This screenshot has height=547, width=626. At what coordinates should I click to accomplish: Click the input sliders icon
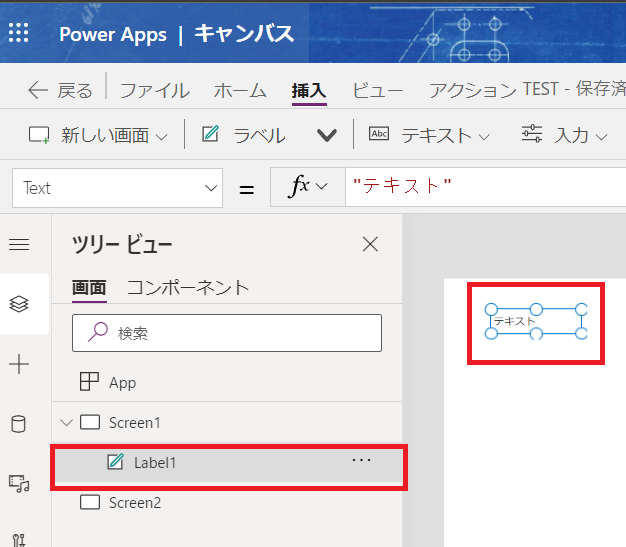point(532,134)
